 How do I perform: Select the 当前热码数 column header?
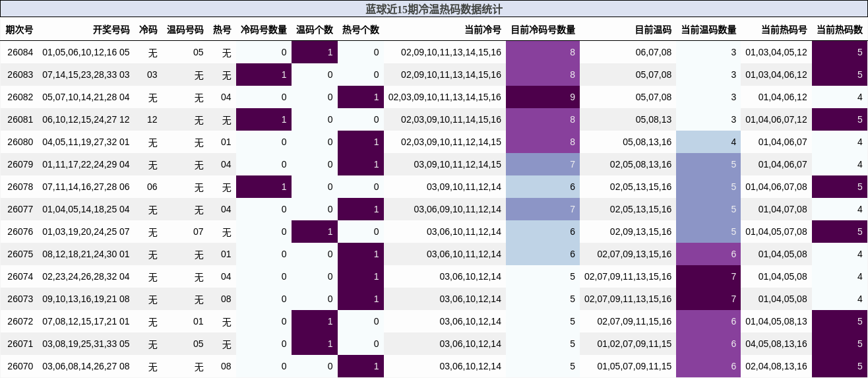point(840,30)
